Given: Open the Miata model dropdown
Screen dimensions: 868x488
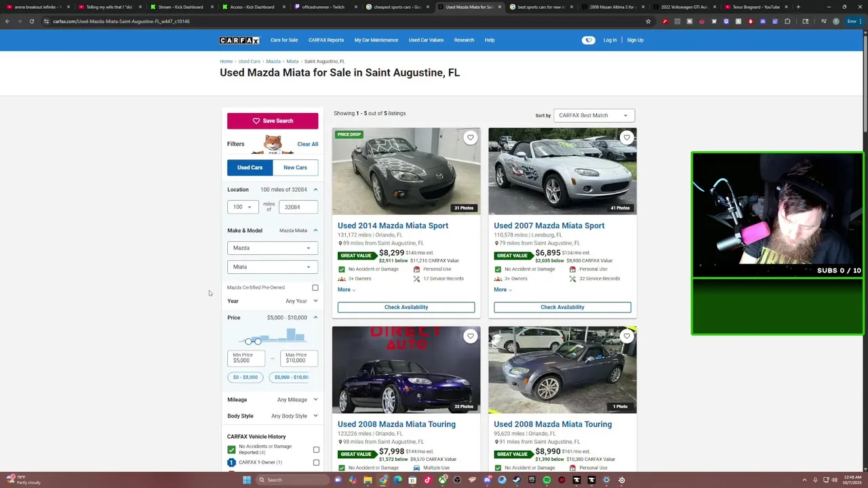Looking at the screenshot, I should pos(272,267).
